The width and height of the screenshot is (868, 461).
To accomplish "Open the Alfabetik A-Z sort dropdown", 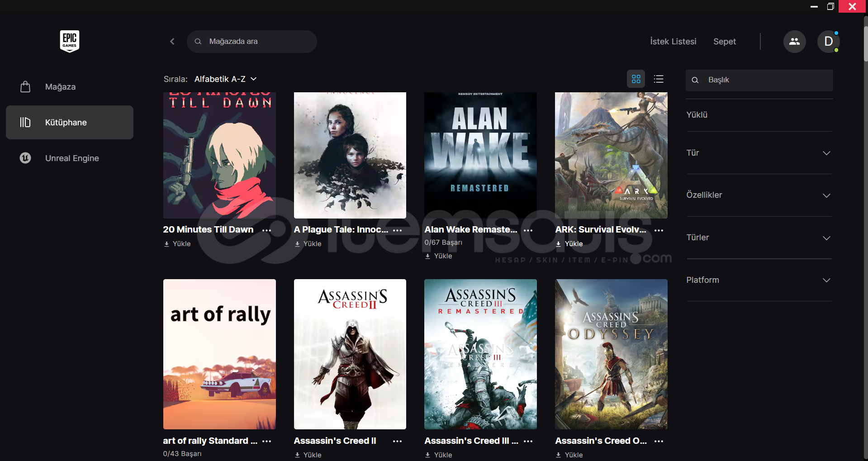I will coord(226,79).
